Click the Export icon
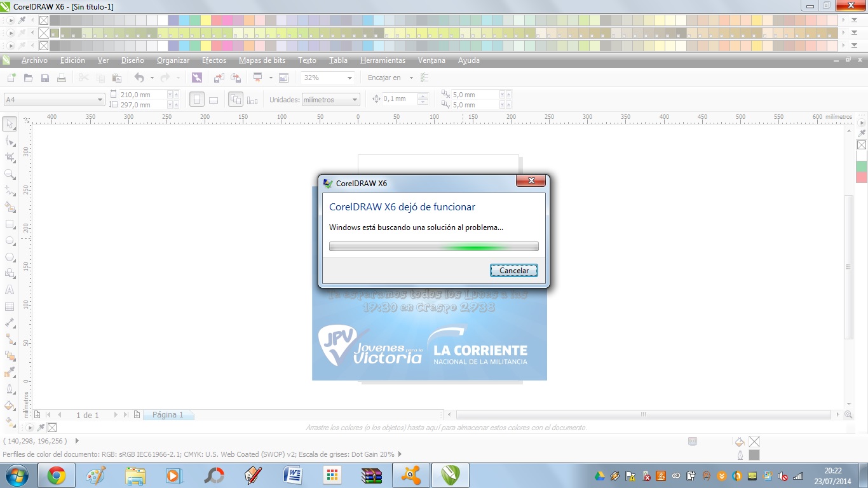The height and width of the screenshot is (488, 868). coord(236,78)
